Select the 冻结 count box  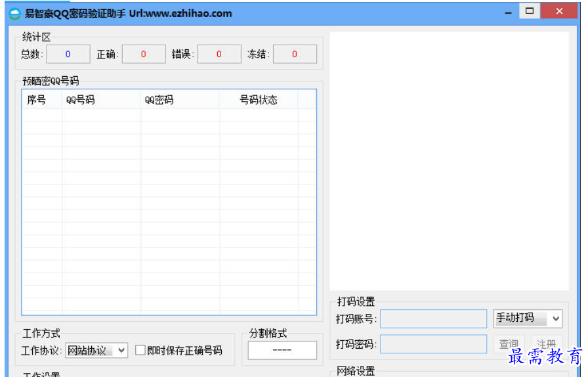click(x=295, y=54)
